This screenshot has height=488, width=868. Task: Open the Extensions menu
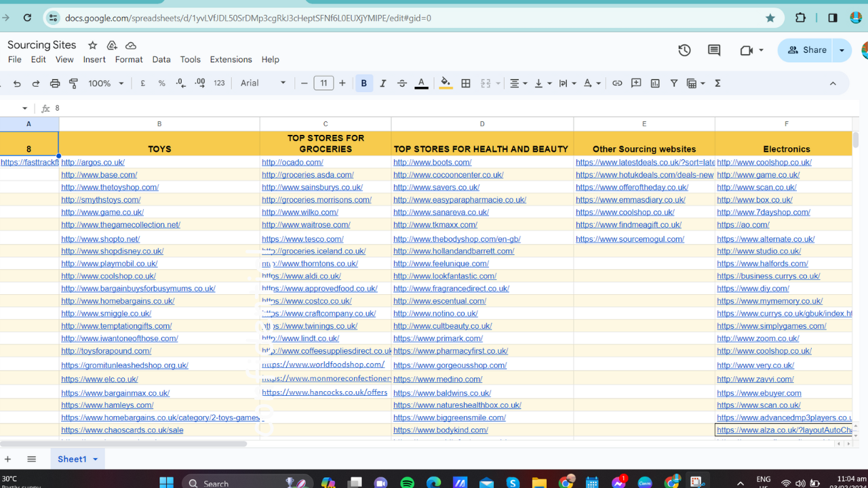pyautogui.click(x=231, y=60)
